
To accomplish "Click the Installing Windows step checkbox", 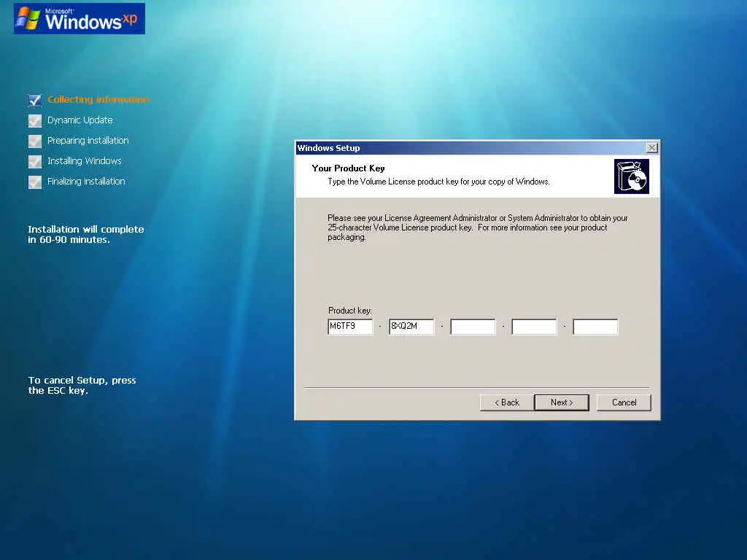I will 35,161.
